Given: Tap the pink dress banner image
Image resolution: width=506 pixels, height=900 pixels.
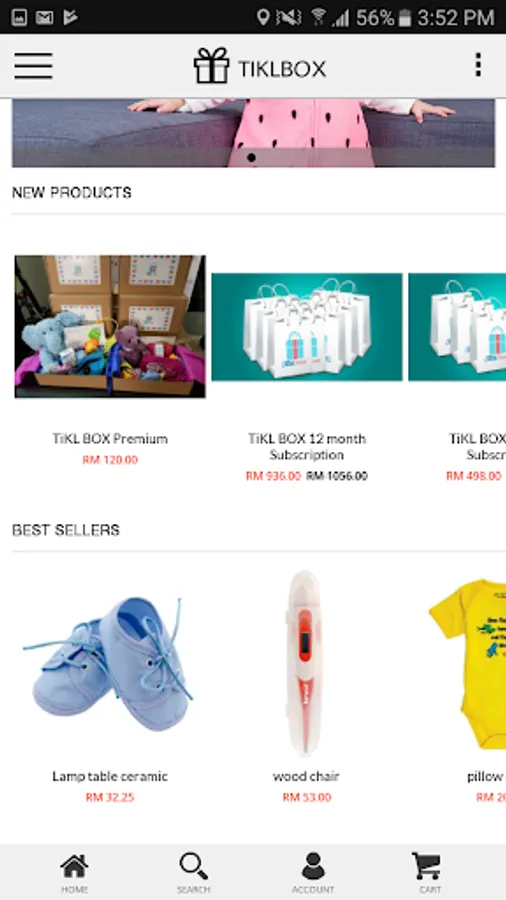Looking at the screenshot, I should click(x=253, y=133).
